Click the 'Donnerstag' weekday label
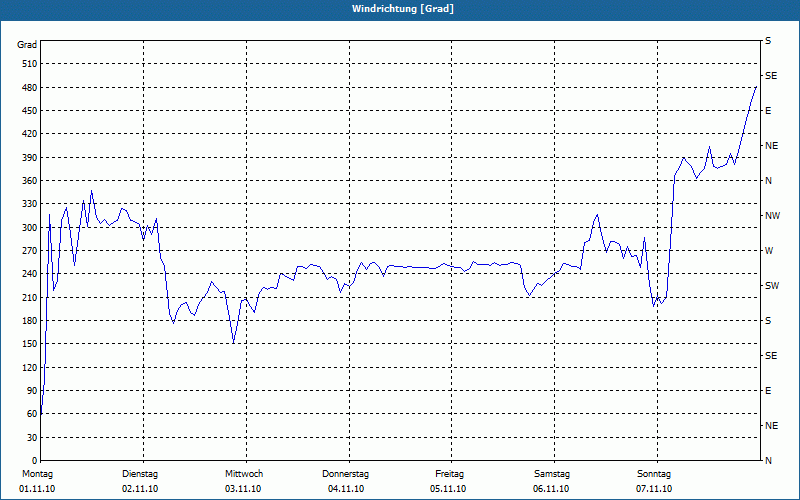The image size is (800, 500). [x=345, y=474]
